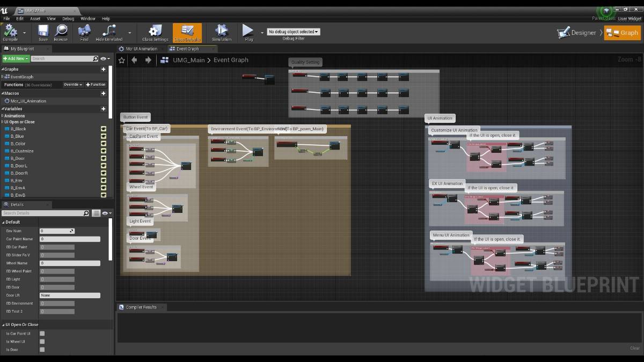Open the Hide Unrelated options dropdown arrow

[x=129, y=33]
